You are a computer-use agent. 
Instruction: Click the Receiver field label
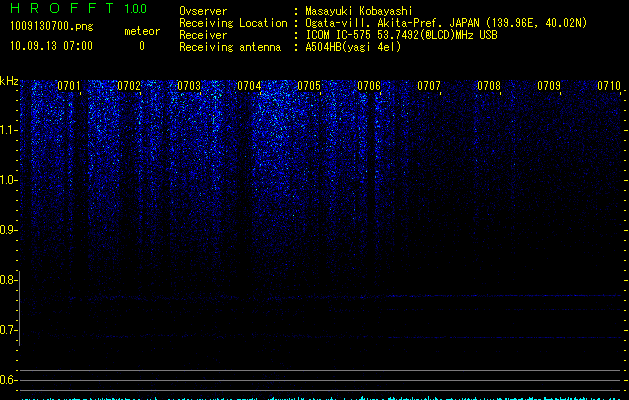click(x=203, y=35)
